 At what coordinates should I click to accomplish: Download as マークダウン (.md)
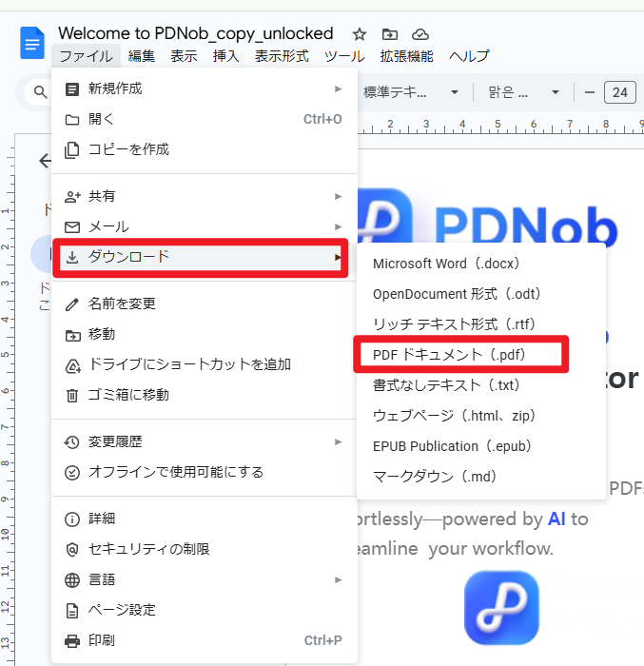[x=481, y=477]
